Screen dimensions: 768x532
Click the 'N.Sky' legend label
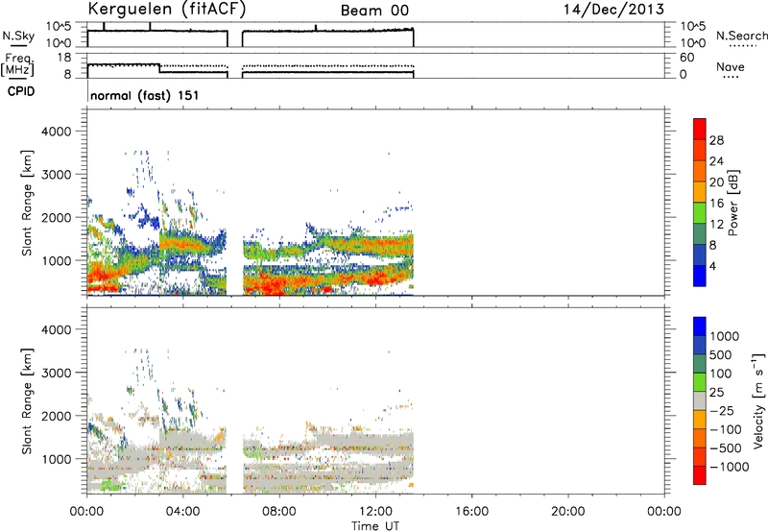(x=18, y=36)
